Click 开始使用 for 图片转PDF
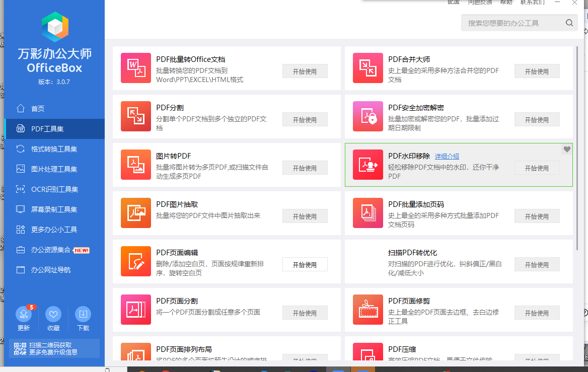This screenshot has height=372, width=588. pos(305,168)
